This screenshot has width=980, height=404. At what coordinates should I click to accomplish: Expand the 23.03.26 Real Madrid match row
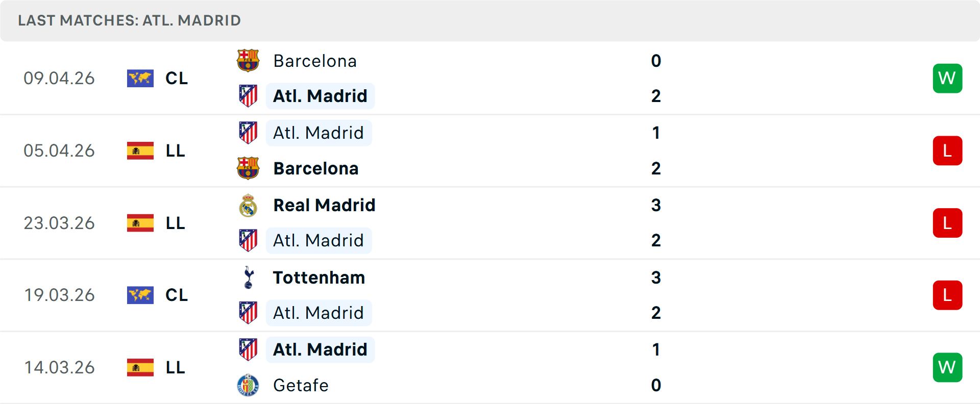[x=490, y=223]
